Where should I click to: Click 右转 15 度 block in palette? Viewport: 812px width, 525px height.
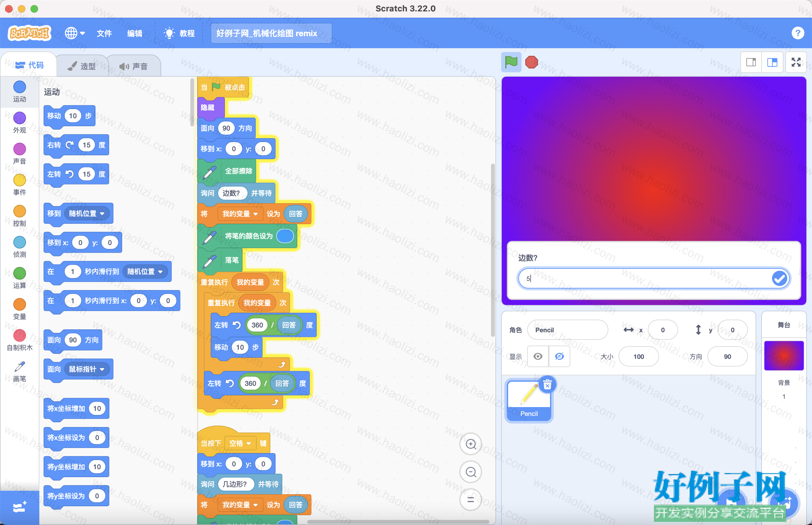pyautogui.click(x=76, y=145)
